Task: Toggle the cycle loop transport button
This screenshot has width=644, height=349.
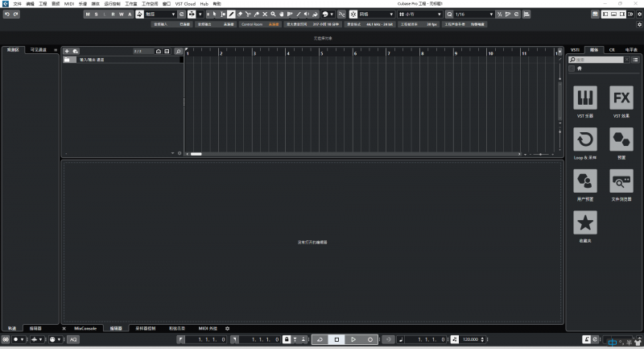Action: [x=320, y=339]
